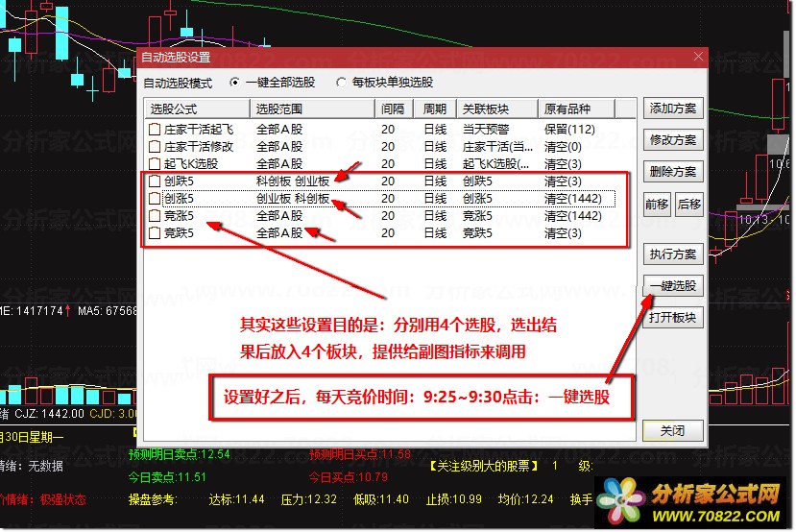
Task: Select 起飞K选股(... linked block cell
Action: 496,164
